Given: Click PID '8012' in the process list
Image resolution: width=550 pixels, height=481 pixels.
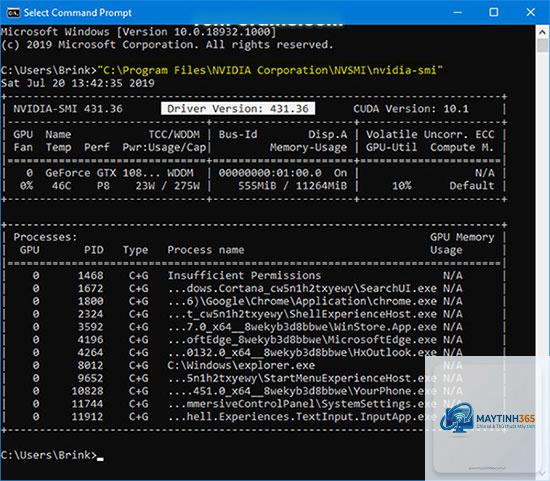Looking at the screenshot, I should tap(90, 366).
